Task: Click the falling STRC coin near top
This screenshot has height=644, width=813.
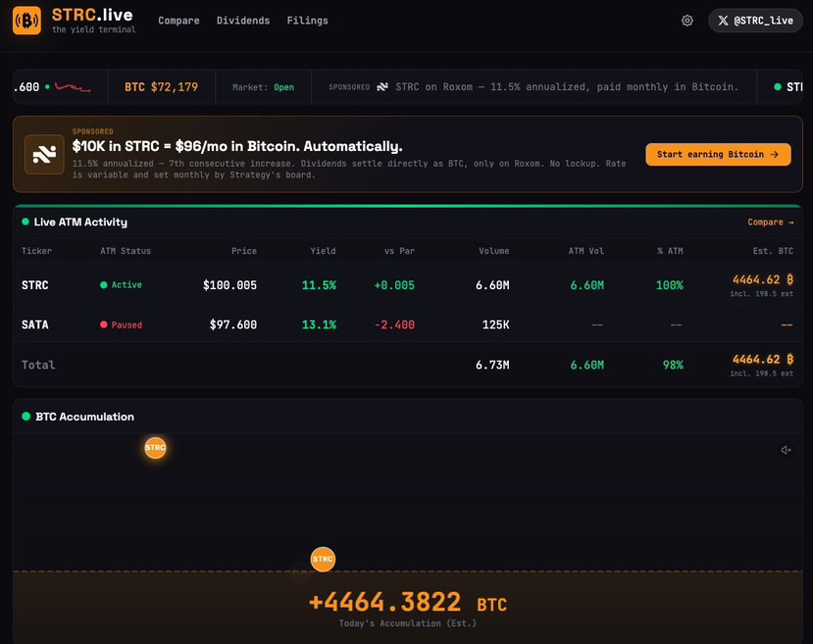Action: [156, 448]
